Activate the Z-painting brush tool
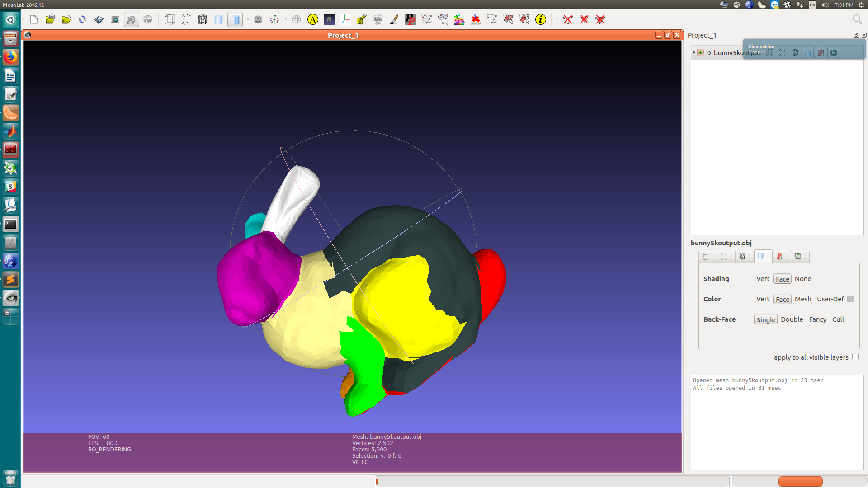Image resolution: width=868 pixels, height=488 pixels. pos(394,19)
